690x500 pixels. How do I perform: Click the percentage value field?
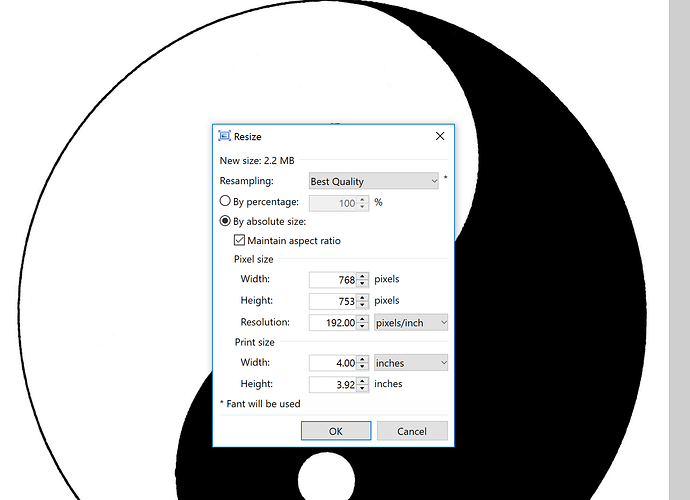(x=333, y=203)
